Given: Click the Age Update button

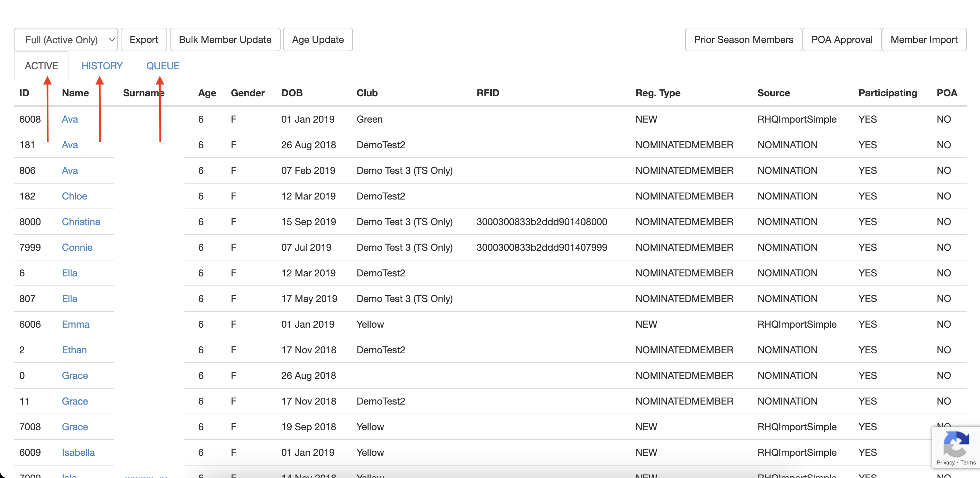Looking at the screenshot, I should tap(318, 39).
